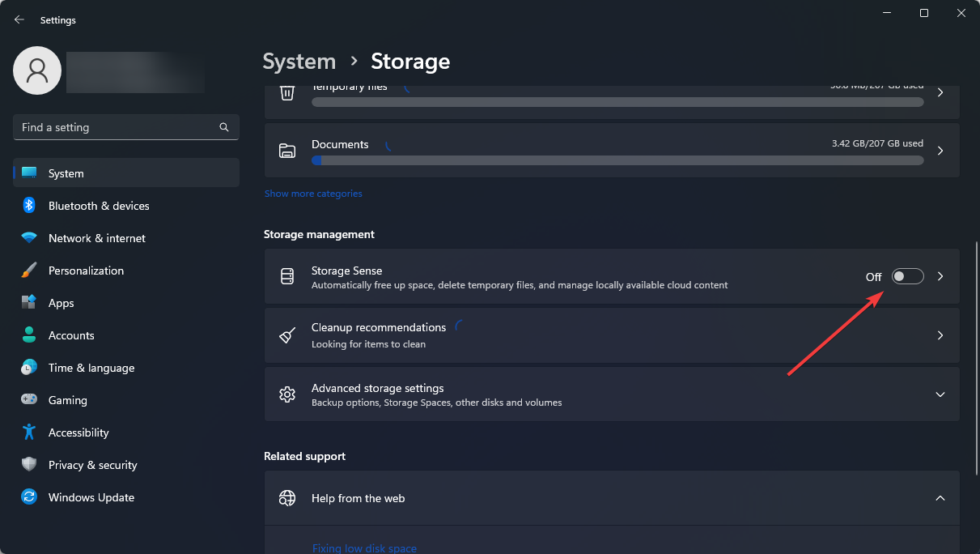Screen dimensions: 980x554
Task: Open Storage Sense details chevron
Action: (940, 277)
